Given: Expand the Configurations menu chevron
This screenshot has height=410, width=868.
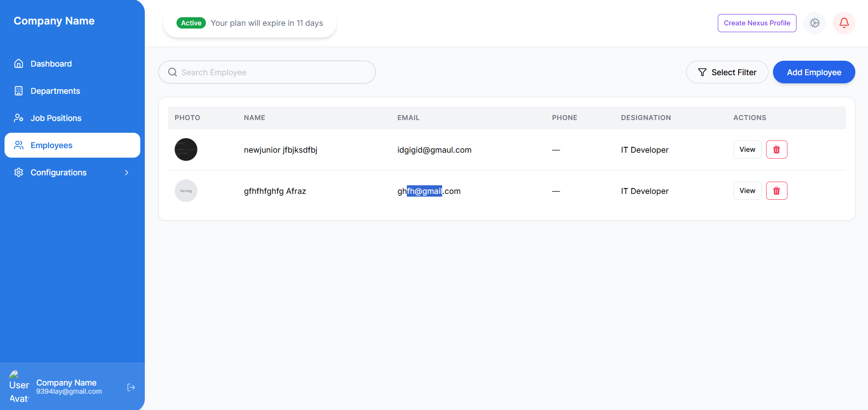Looking at the screenshot, I should click(126, 172).
